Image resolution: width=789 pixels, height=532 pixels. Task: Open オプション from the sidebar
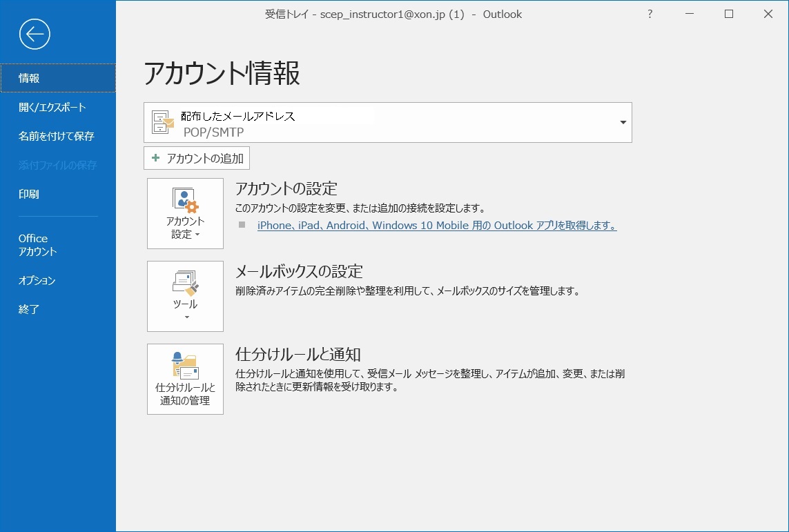[x=37, y=280]
